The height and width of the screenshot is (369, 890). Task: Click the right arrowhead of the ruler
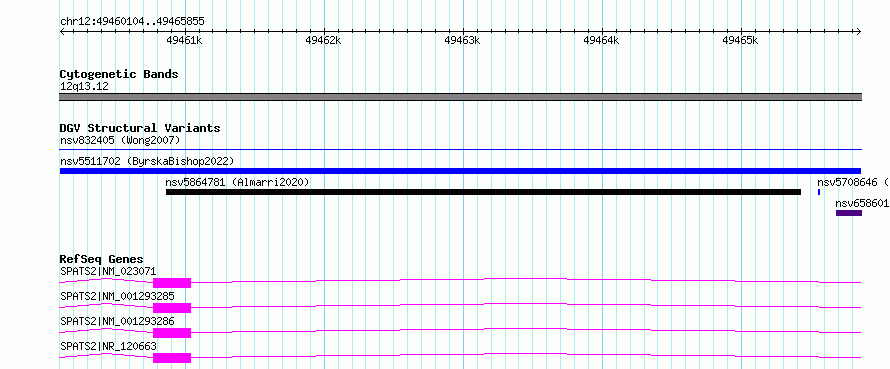click(859, 32)
